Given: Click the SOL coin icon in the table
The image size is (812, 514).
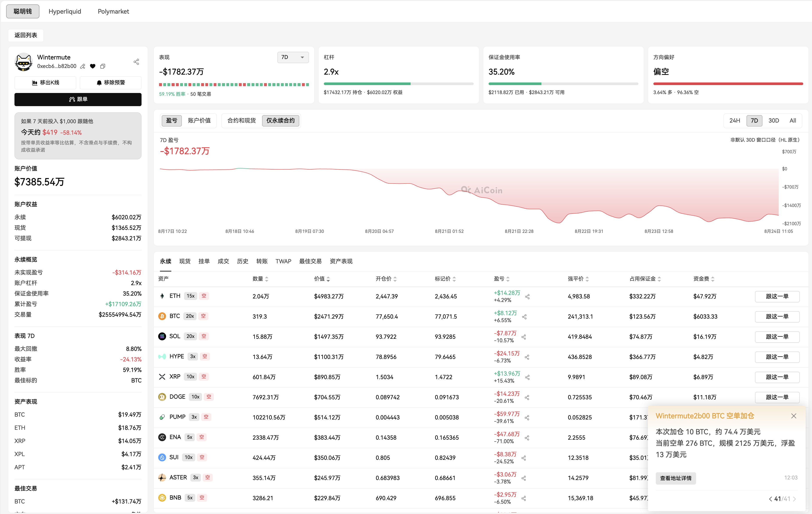Looking at the screenshot, I should [x=162, y=336].
